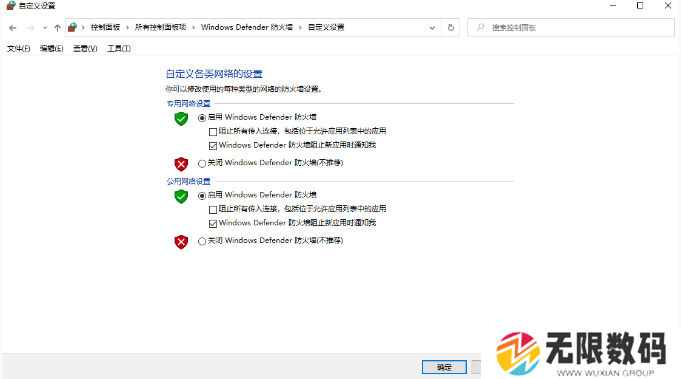
Task: Turn off firewall for private network
Action: [x=202, y=164]
